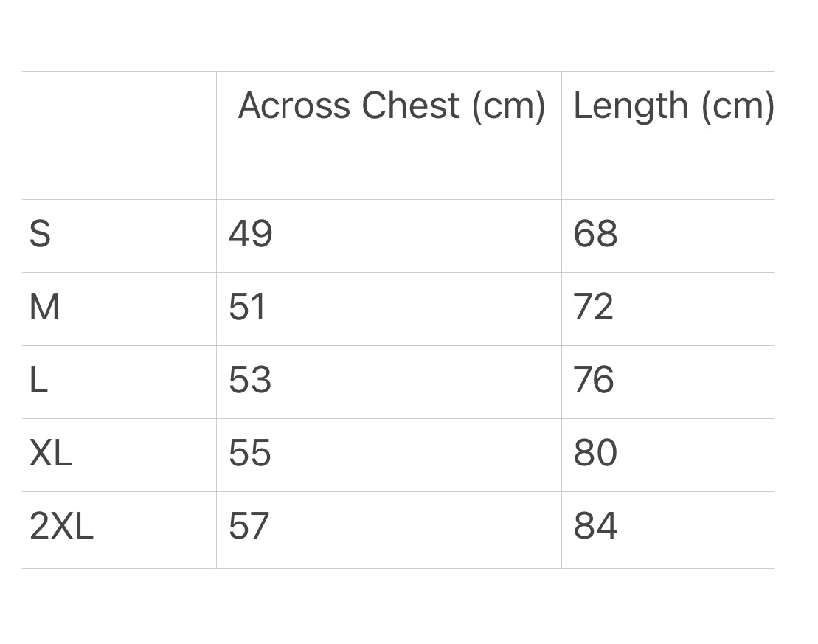Image resolution: width=818 pixels, height=644 pixels.
Task: Select length measurement 72 for size M
Action: click(593, 308)
